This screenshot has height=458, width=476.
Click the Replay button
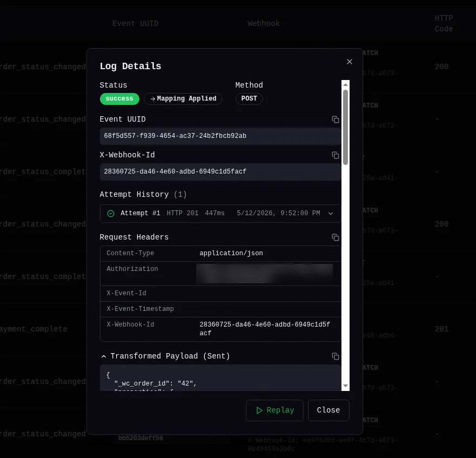pos(274,410)
